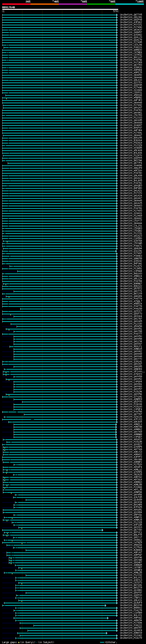This screenshot has width=146, height=644.
Task: Select hit label UniRef100_Q5PYQ1
Action: click(x=131, y=515)
